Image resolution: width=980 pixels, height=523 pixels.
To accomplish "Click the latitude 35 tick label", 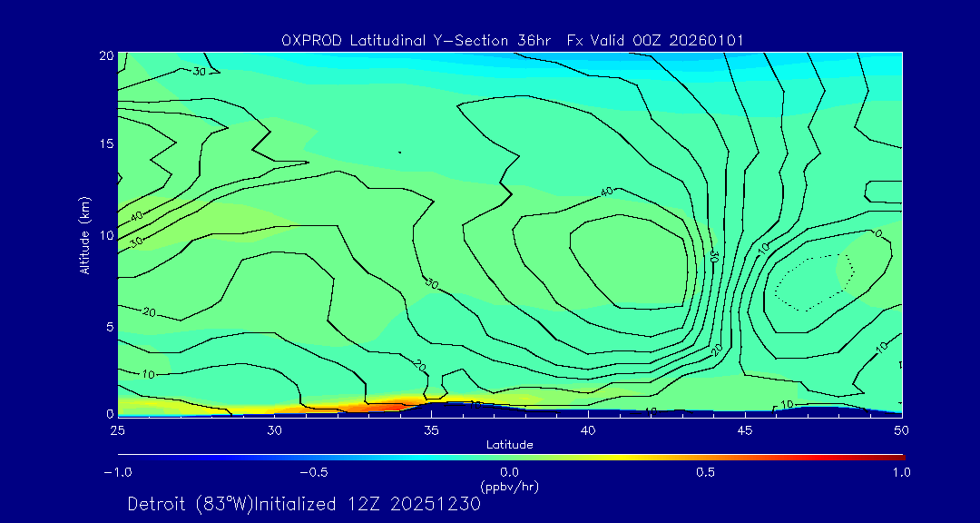I will (431, 429).
